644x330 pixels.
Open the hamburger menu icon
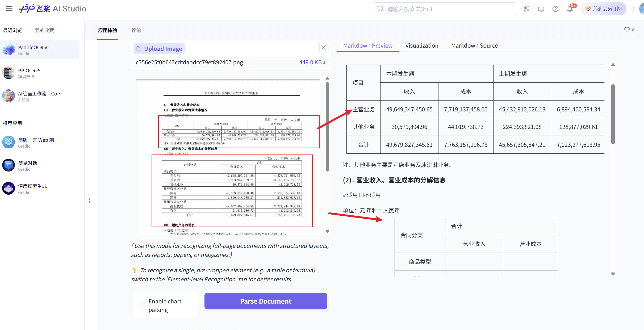tap(9, 9)
